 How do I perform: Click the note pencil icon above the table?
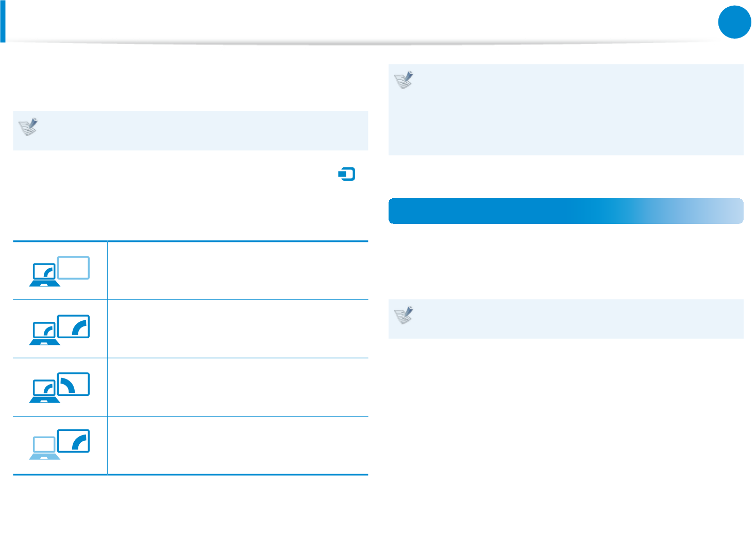point(28,127)
